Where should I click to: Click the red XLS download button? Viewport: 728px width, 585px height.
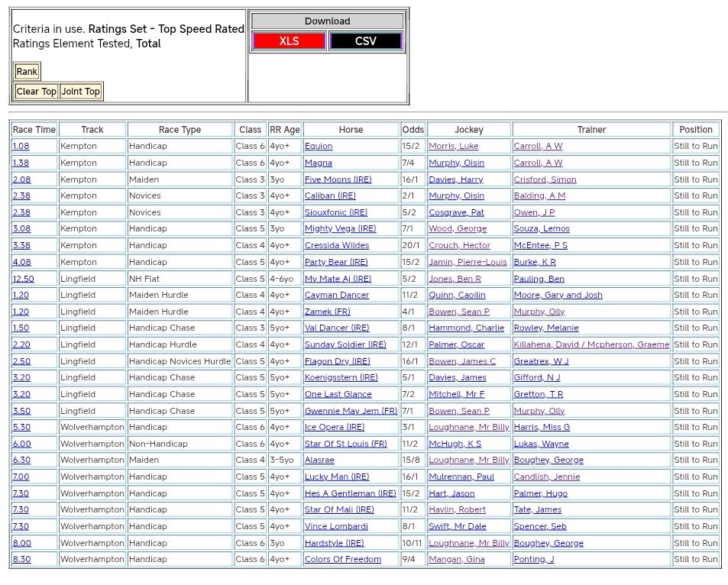[289, 41]
